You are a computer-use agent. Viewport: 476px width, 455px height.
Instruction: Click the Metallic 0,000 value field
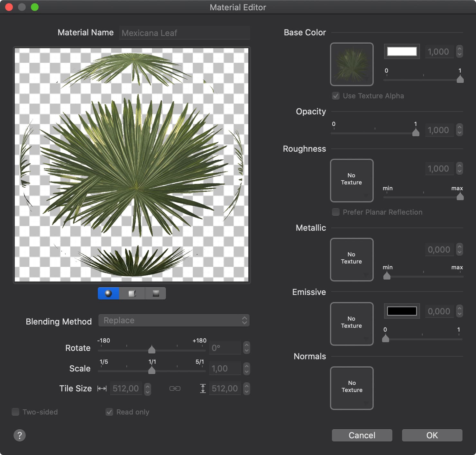[x=439, y=249]
